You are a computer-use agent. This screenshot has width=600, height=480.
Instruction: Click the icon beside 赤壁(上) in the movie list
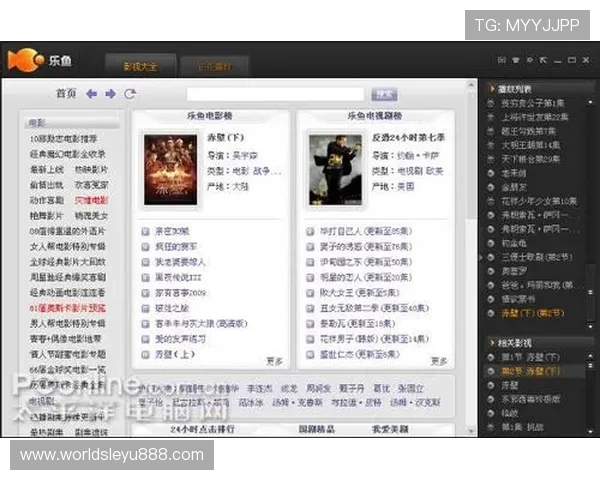coord(145,355)
